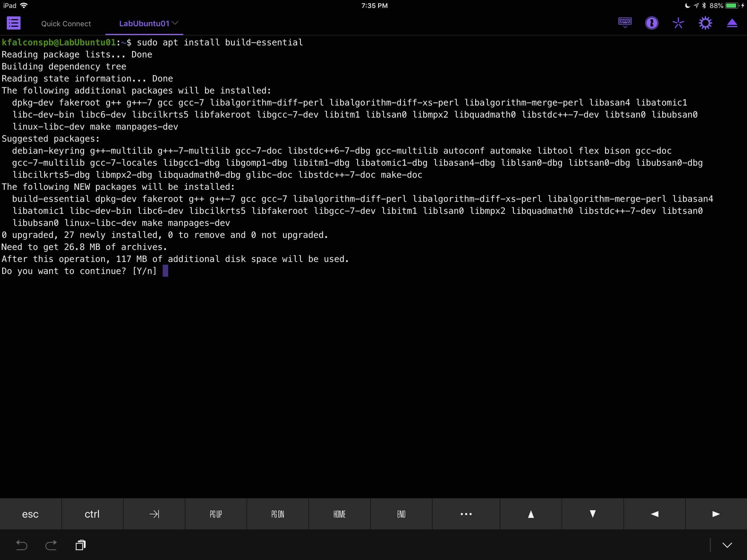Tap the tab arrow key

point(154,514)
